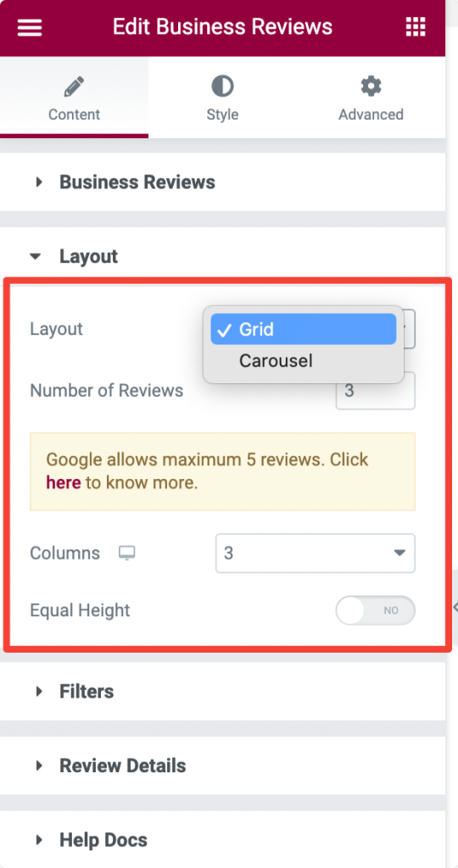Expand the Filters section
Viewport: 458px width, 868px height.
(x=222, y=692)
